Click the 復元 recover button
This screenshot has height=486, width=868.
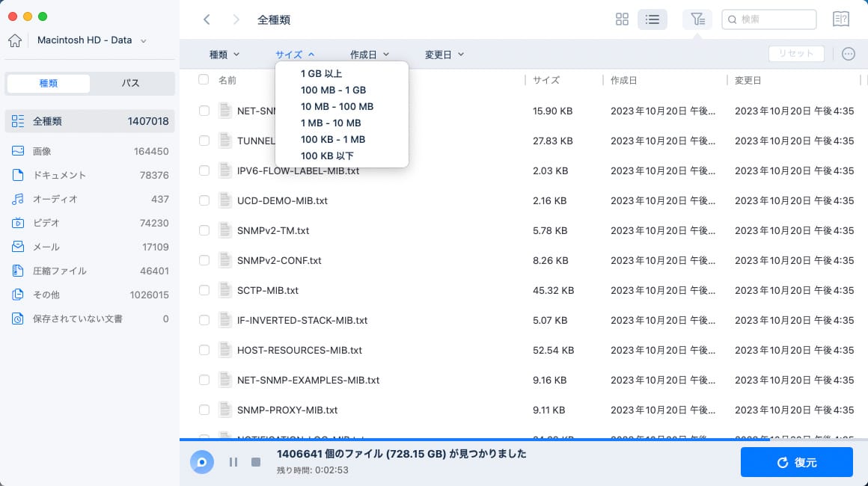796,463
